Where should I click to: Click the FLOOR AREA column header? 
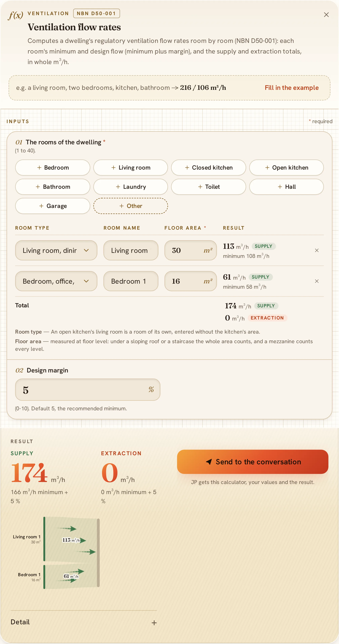coord(185,228)
